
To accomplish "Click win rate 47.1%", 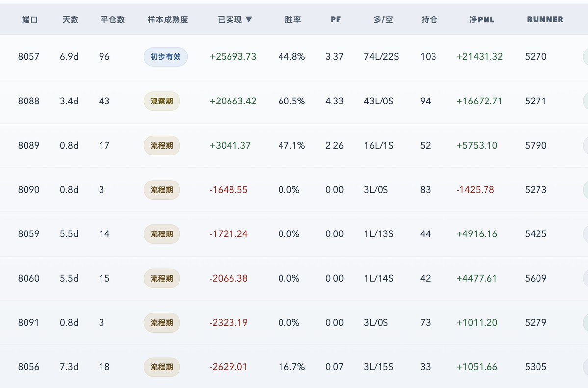I will [291, 145].
